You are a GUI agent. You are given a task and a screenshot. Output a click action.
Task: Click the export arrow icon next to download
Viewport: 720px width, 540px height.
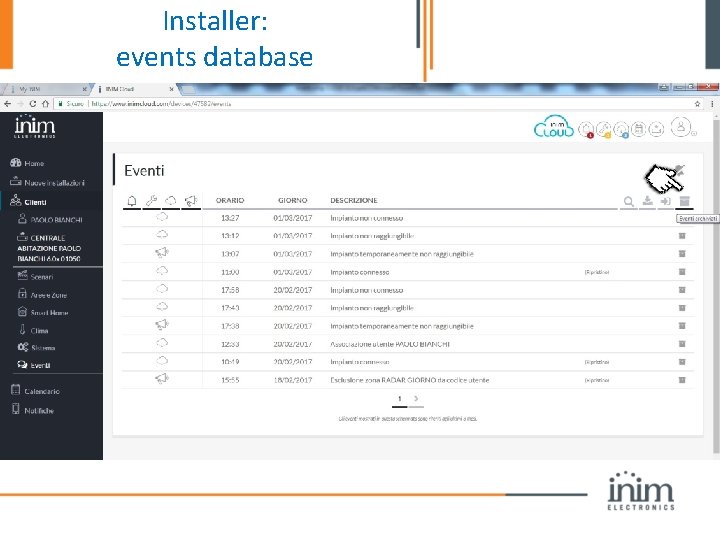point(665,201)
